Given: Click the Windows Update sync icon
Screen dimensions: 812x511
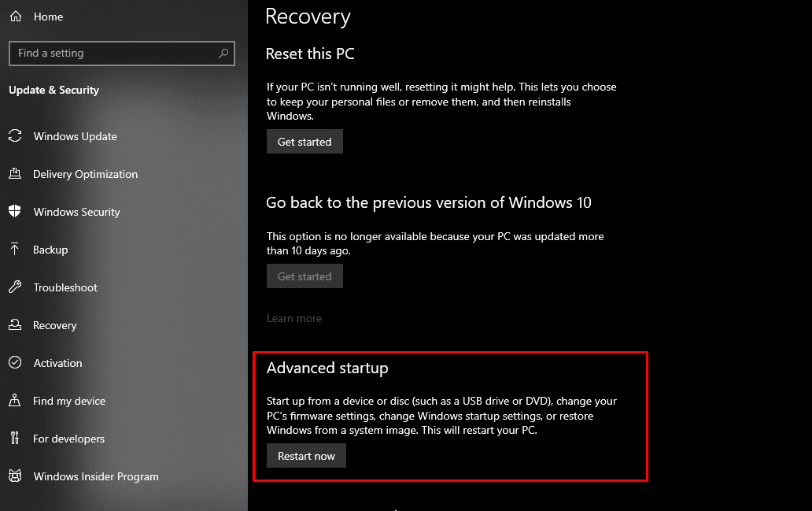Looking at the screenshot, I should pos(15,136).
